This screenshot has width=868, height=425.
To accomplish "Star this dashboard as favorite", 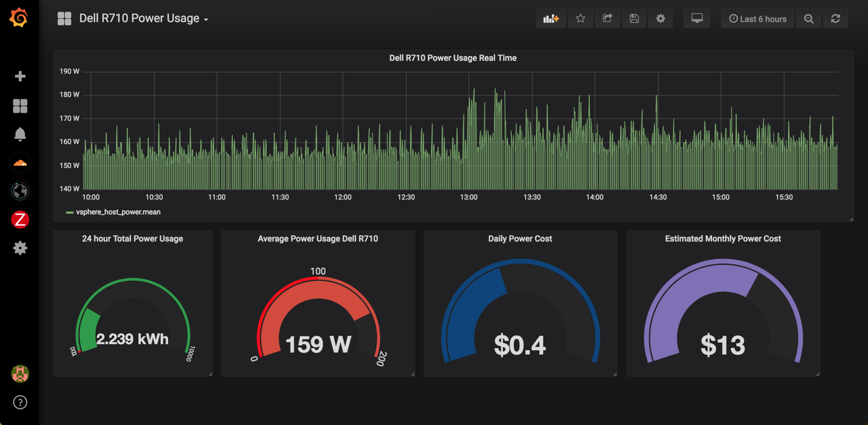I will click(x=580, y=19).
